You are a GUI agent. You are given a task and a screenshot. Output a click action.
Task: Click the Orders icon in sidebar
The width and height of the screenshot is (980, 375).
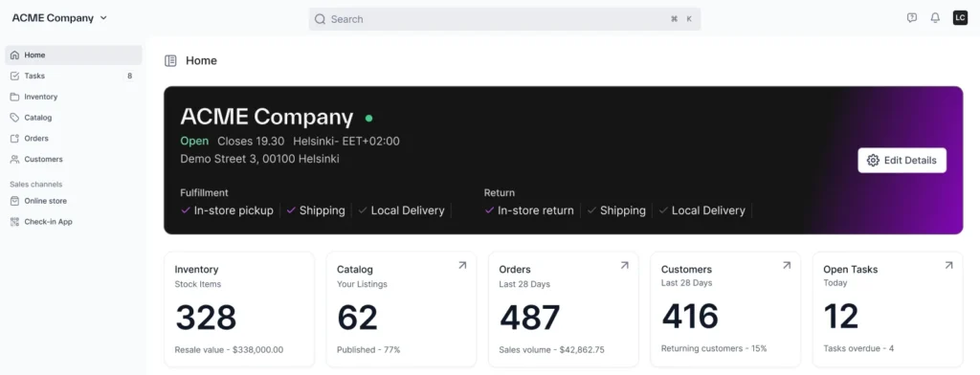(15, 138)
